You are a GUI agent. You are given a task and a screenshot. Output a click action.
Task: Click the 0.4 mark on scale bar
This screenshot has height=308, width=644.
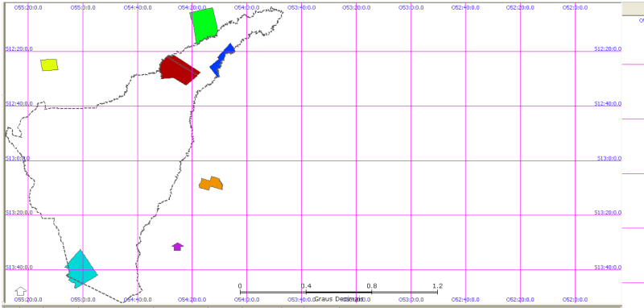point(306,285)
